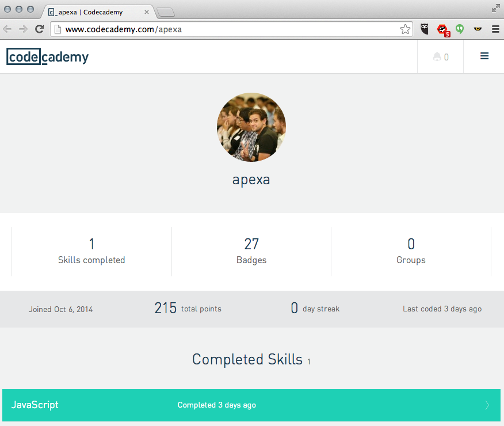Viewport: 504px width, 426px height.
Task: View the 1 Skills completed stat
Action: pyautogui.click(x=91, y=251)
